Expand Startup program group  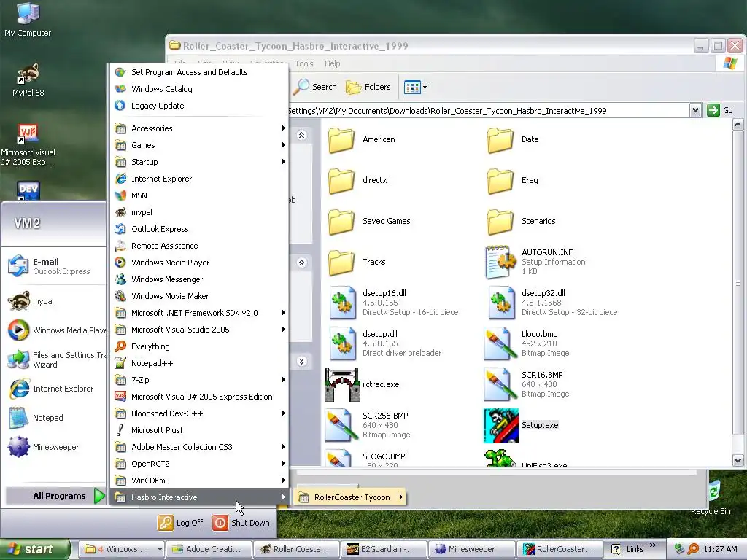199,162
